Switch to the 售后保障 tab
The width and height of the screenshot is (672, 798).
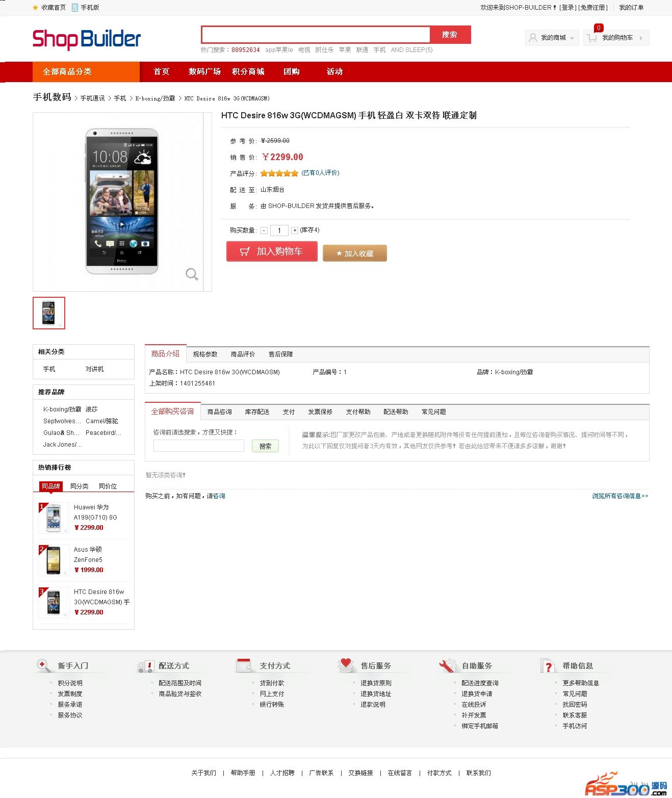281,354
